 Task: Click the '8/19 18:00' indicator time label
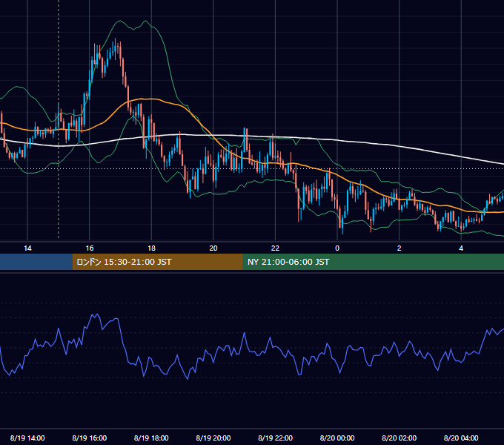(151, 438)
